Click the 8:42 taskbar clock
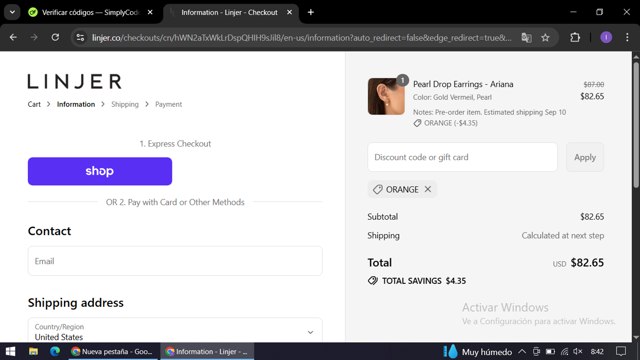The height and width of the screenshot is (360, 640). pos(597,351)
